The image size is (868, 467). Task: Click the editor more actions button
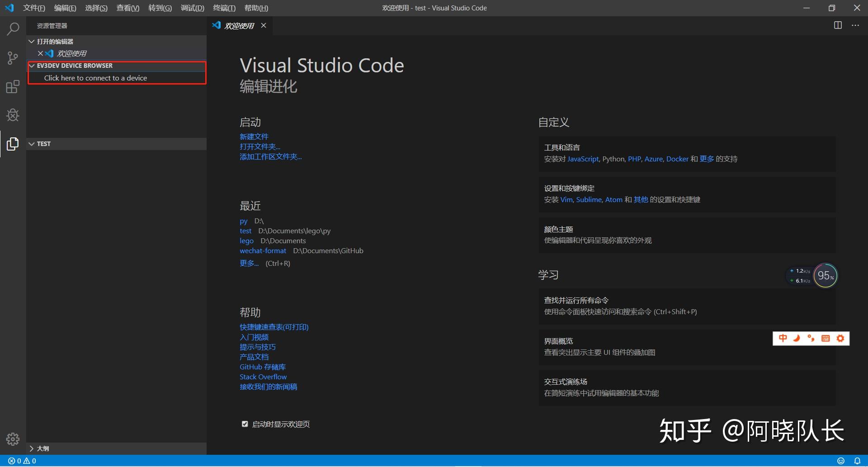click(x=855, y=25)
